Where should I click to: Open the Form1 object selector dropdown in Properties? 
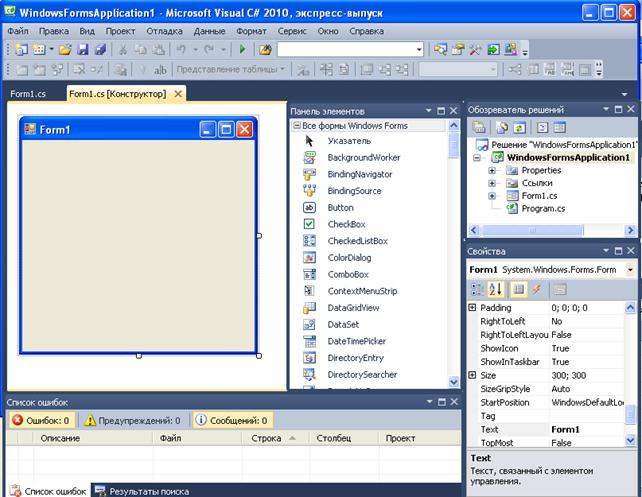630,270
